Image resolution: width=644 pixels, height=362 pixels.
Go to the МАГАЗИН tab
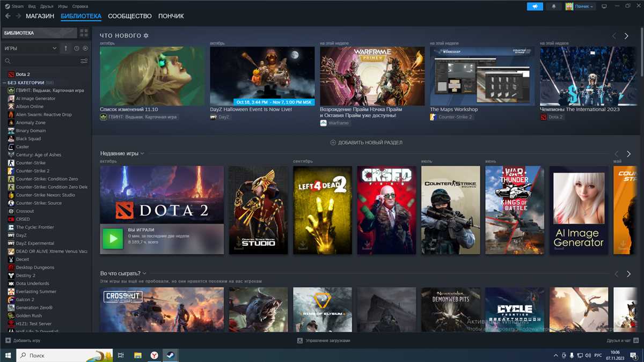[40, 16]
